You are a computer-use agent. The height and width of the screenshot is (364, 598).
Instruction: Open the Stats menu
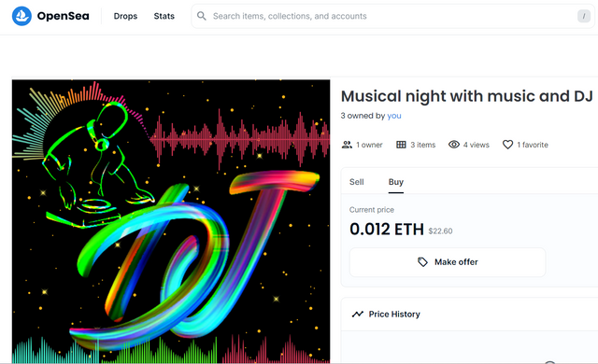164,16
